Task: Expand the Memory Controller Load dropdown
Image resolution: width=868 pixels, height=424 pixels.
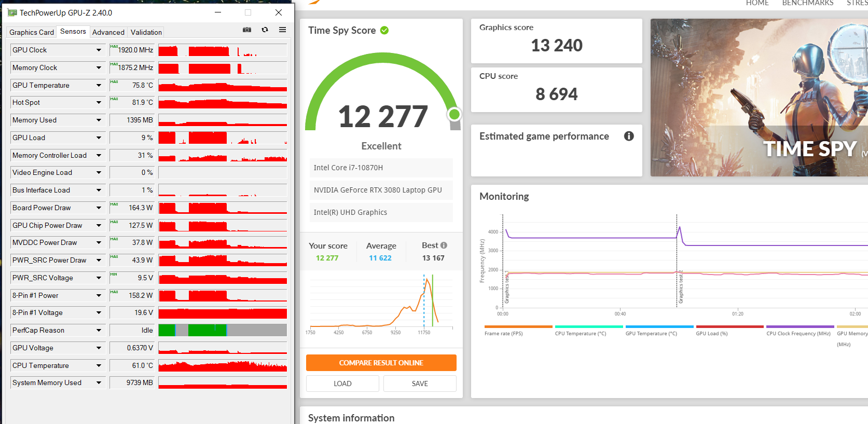Action: point(99,155)
